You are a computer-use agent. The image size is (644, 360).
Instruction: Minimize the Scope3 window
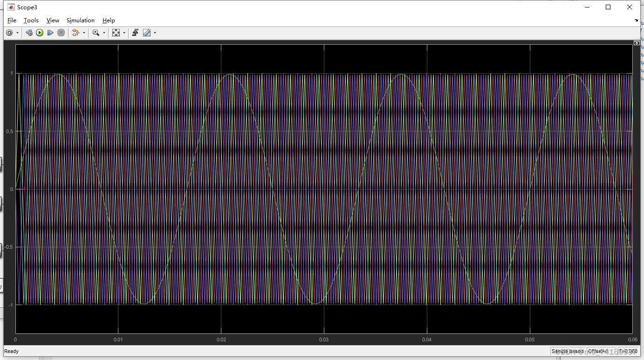[587, 7]
